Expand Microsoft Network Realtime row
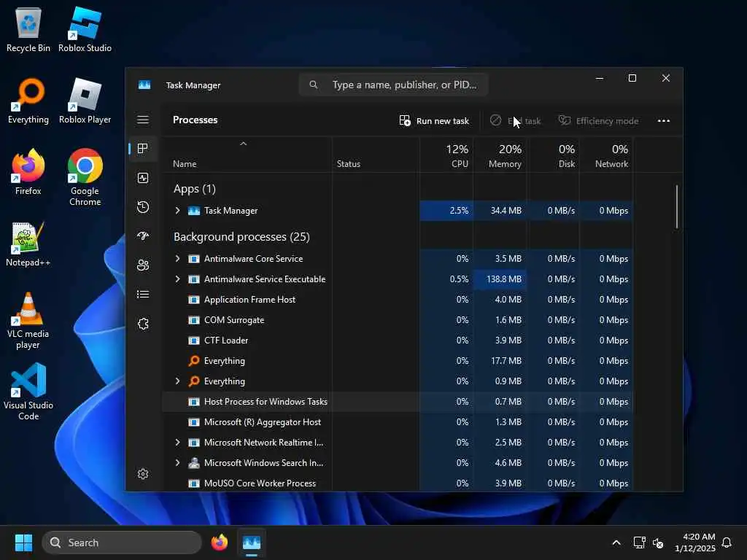 [x=178, y=443]
